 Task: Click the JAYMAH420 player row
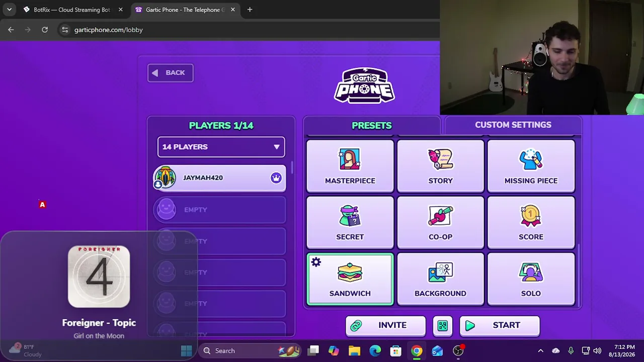(x=219, y=178)
